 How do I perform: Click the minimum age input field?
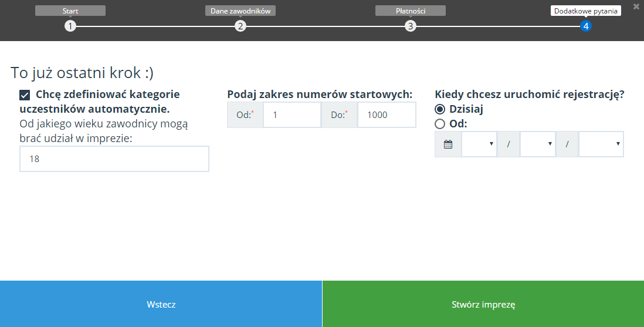point(114,159)
